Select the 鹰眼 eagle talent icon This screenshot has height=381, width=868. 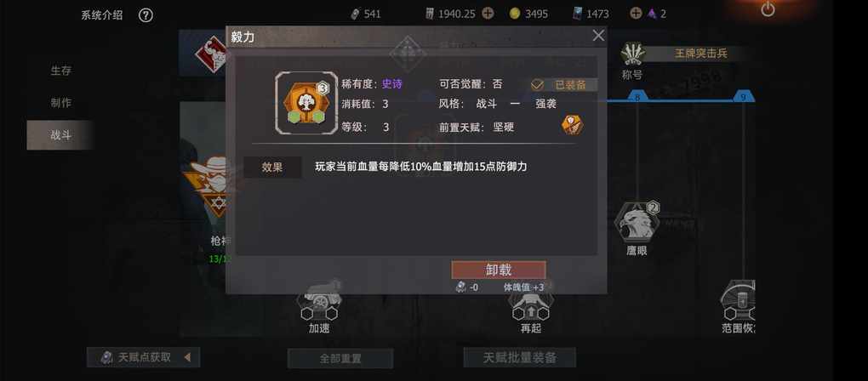637,222
